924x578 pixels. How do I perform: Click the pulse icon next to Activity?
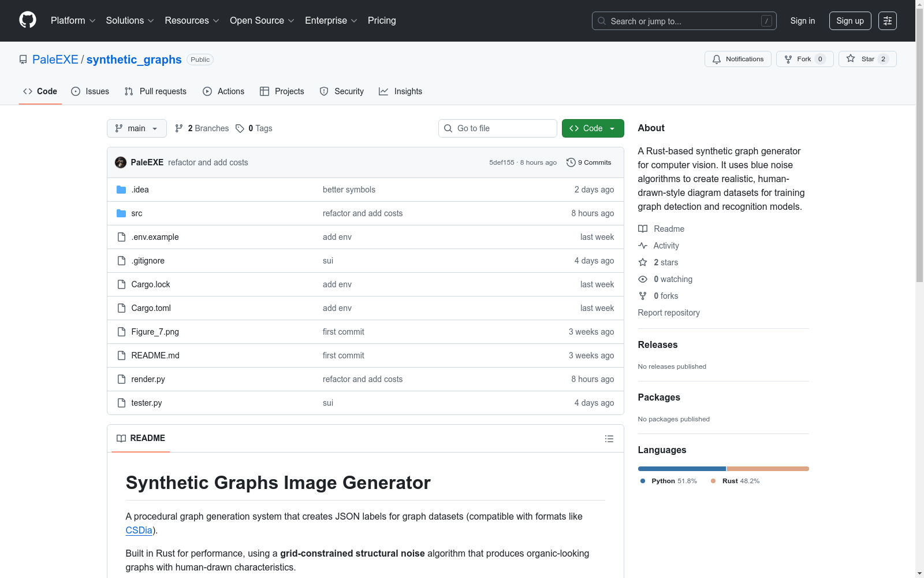(643, 246)
